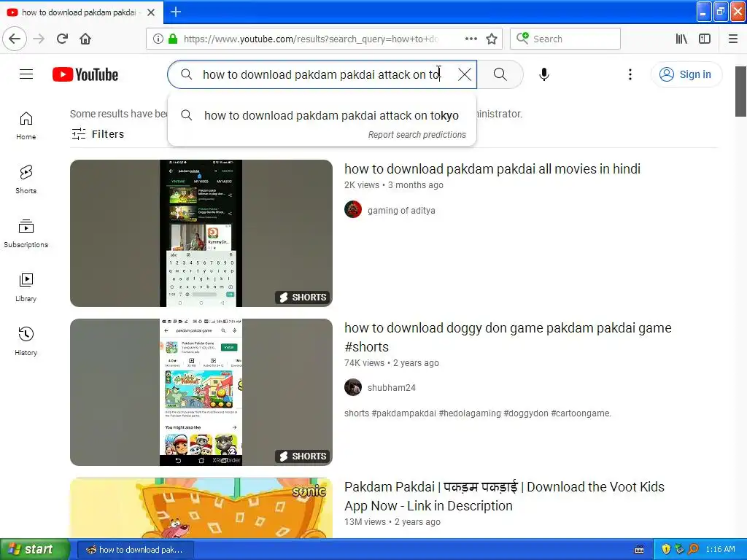This screenshot has height=560, width=747.
Task: Click the browser Search box
Action: (565, 39)
